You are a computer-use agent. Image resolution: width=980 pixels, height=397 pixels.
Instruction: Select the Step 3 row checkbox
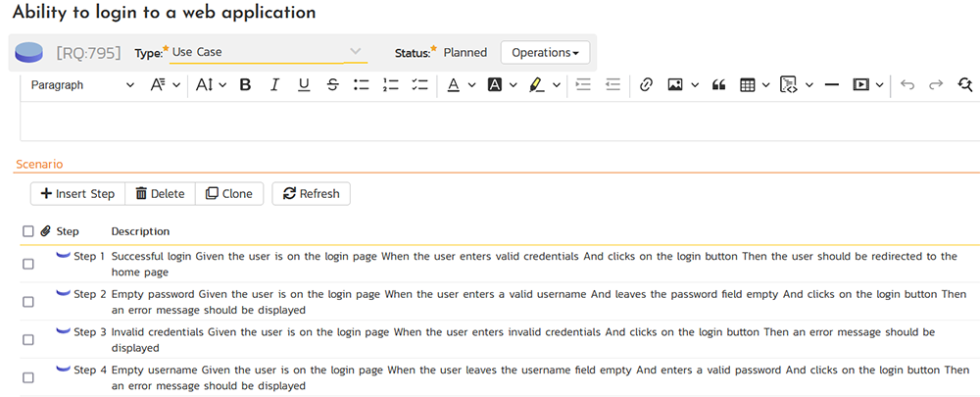pyautogui.click(x=28, y=339)
